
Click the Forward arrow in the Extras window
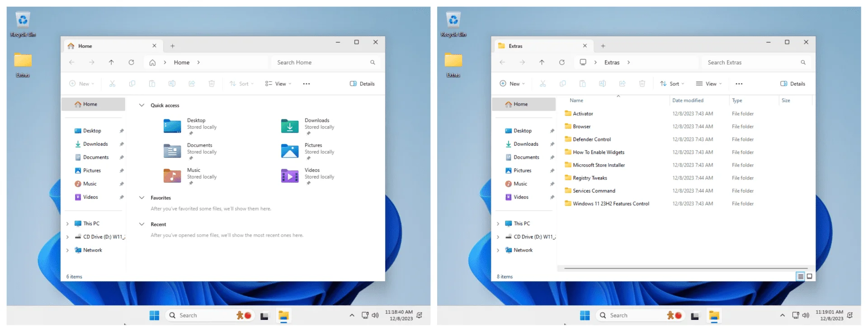[522, 62]
